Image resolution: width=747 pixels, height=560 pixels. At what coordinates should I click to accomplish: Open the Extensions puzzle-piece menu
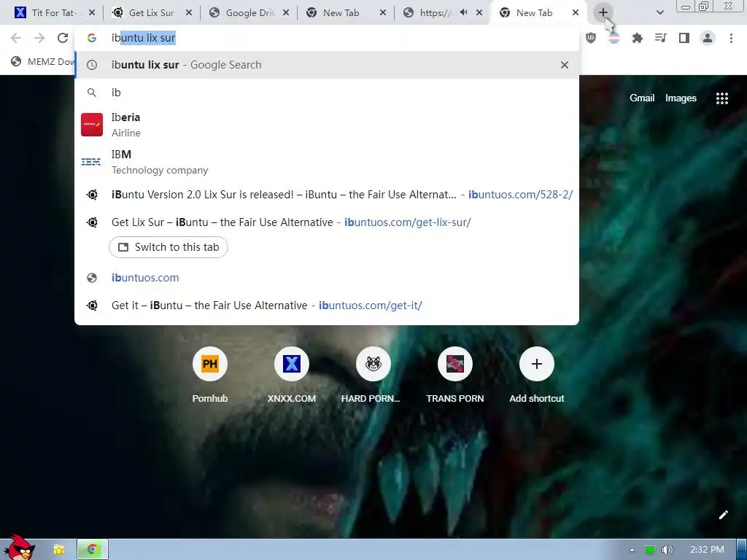[637, 38]
